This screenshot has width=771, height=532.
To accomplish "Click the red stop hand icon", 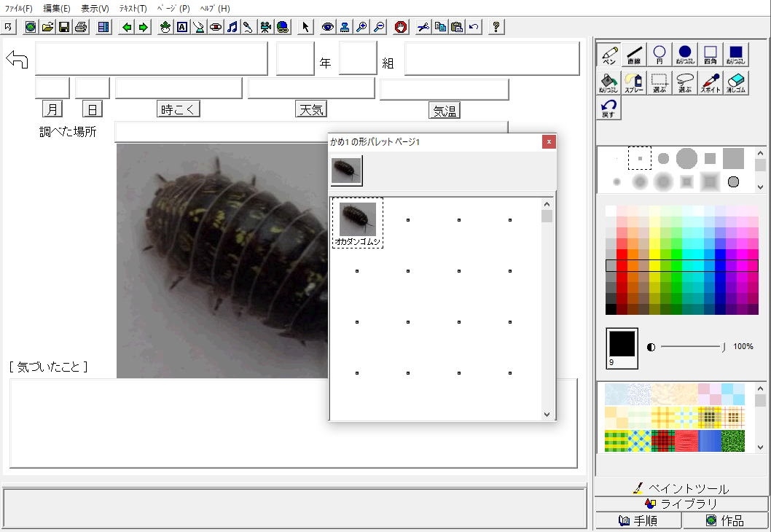I will coord(400,27).
